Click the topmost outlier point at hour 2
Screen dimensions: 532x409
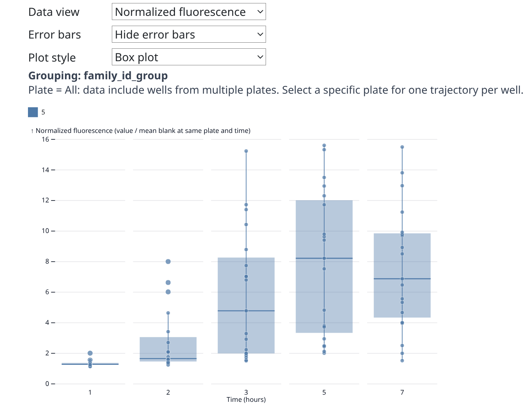pos(168,261)
